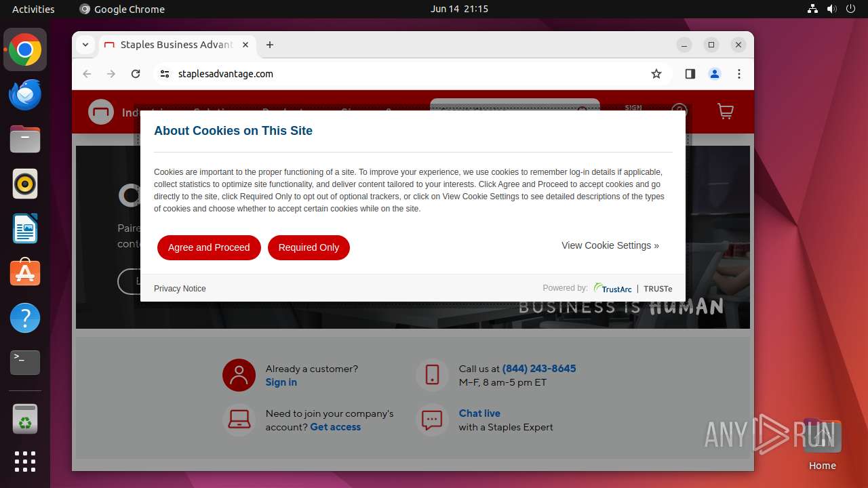Open the Home folder desktop icon

[822, 445]
